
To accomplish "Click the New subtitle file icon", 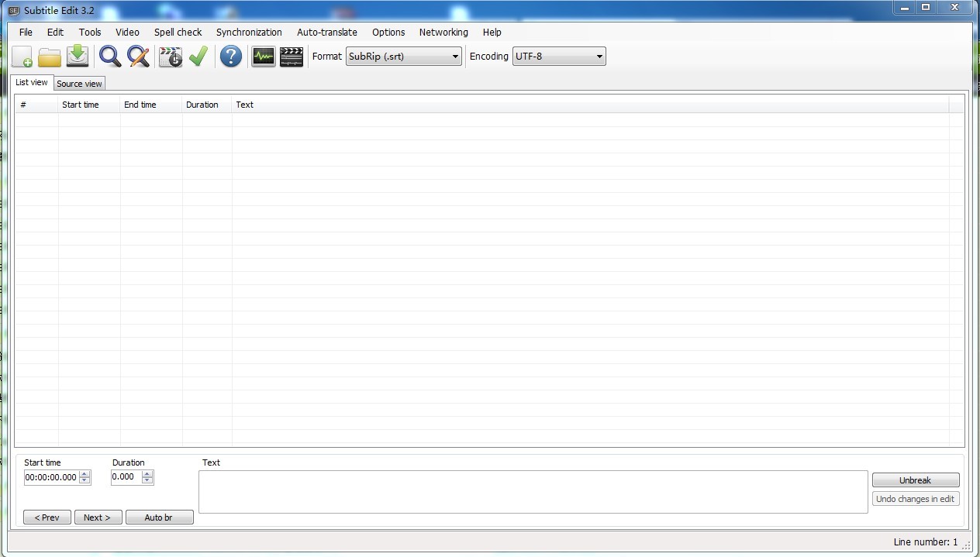I will coord(22,57).
